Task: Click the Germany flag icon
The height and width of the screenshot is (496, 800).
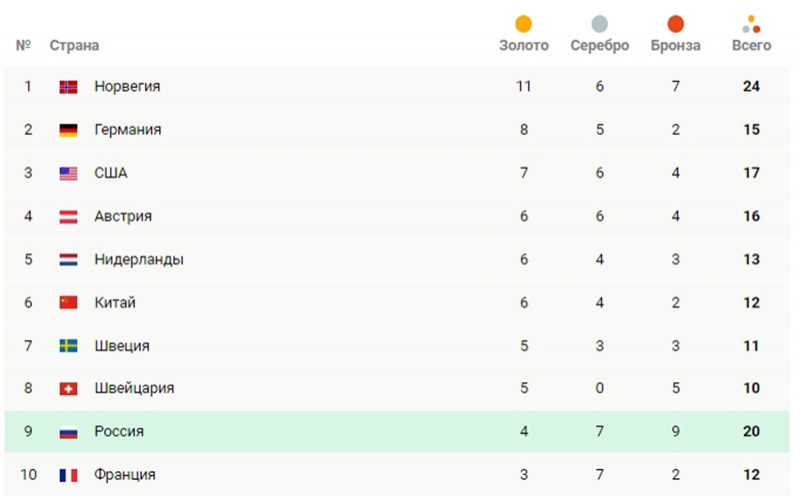Action: click(68, 130)
